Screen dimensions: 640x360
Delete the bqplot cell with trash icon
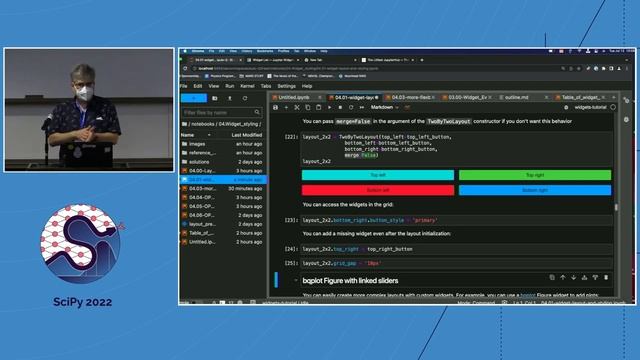point(606,278)
